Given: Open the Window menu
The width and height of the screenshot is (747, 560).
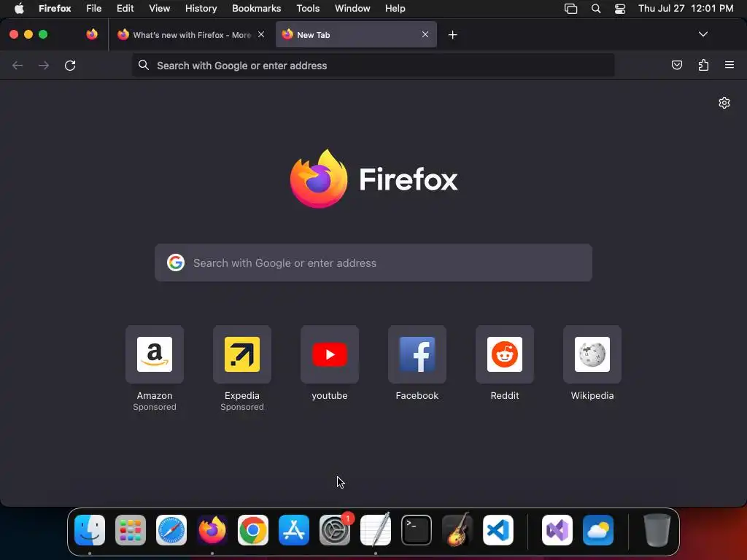Looking at the screenshot, I should (352, 8).
